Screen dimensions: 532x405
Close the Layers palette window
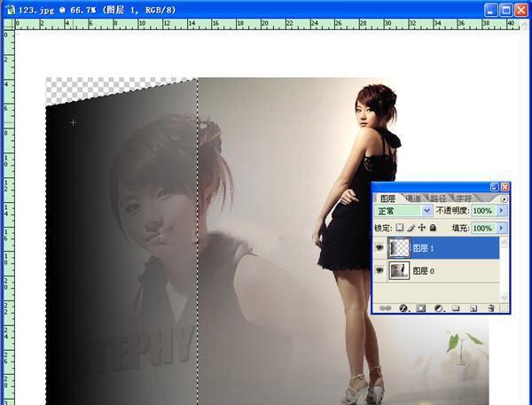coord(505,187)
